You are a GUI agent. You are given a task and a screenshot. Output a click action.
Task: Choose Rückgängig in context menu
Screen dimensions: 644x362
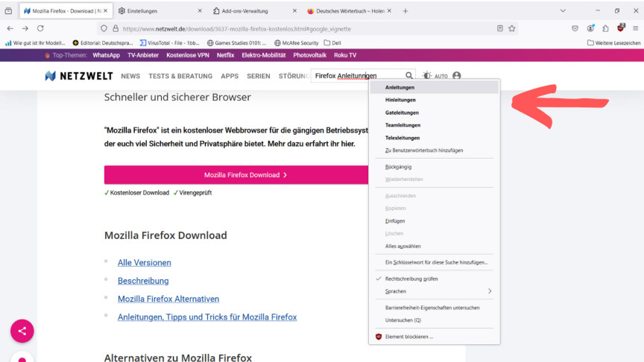(434, 167)
